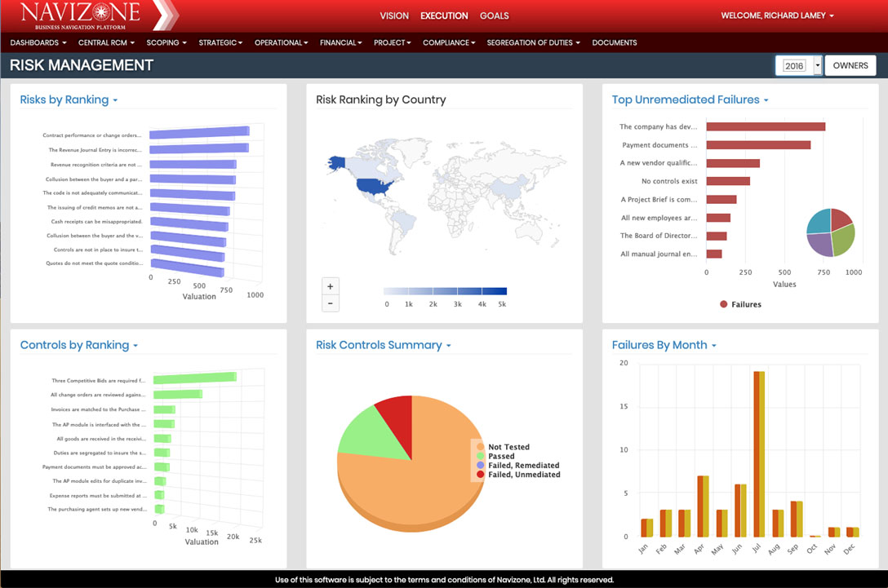Toggle Not Tested legend entry
Viewport: 888px width, 588px height.
[508, 447]
